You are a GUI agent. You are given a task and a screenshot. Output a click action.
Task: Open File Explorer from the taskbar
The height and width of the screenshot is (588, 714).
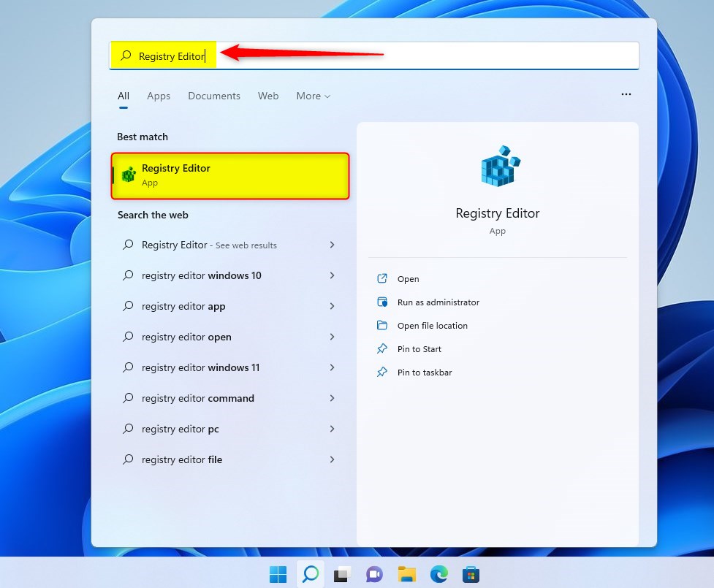click(x=406, y=574)
